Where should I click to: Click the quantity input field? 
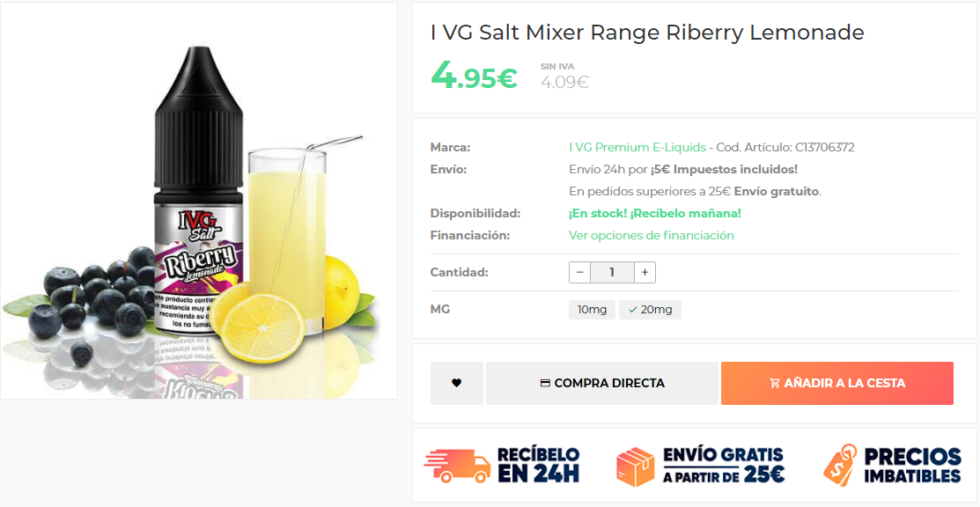pyautogui.click(x=612, y=273)
